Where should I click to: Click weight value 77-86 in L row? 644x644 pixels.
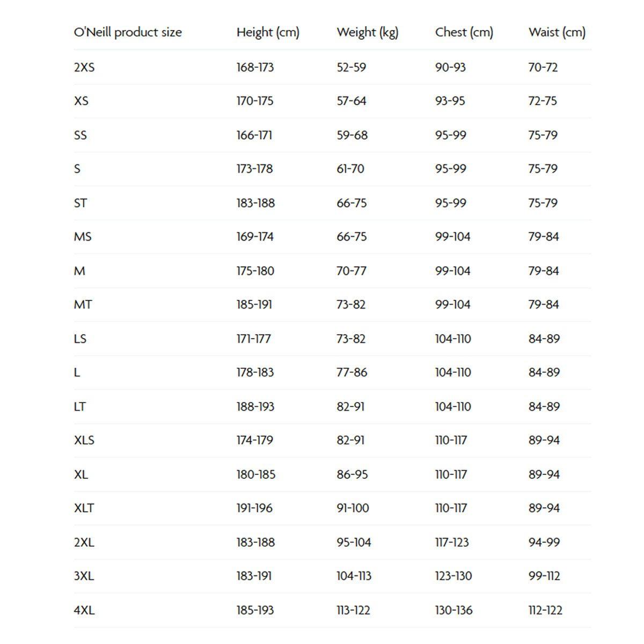click(352, 372)
